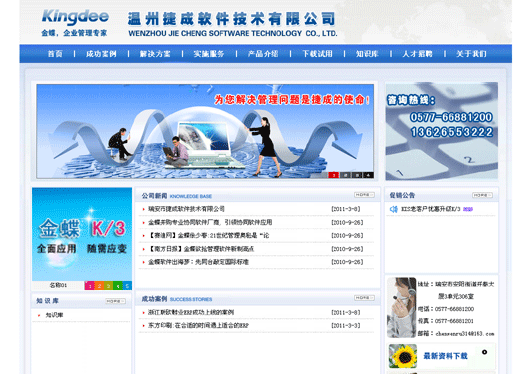Open the MORE button in the 成功案例 section

364,298
